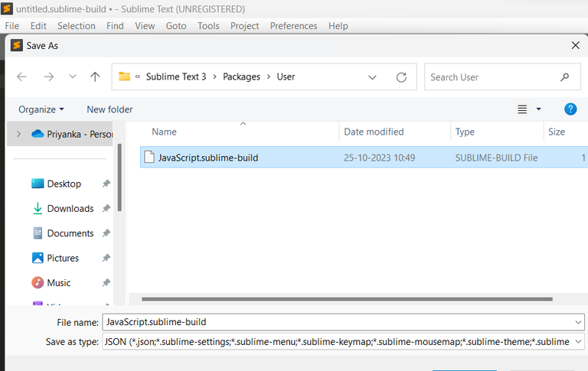
Task: Click the Back navigation arrow
Action: [x=21, y=76]
